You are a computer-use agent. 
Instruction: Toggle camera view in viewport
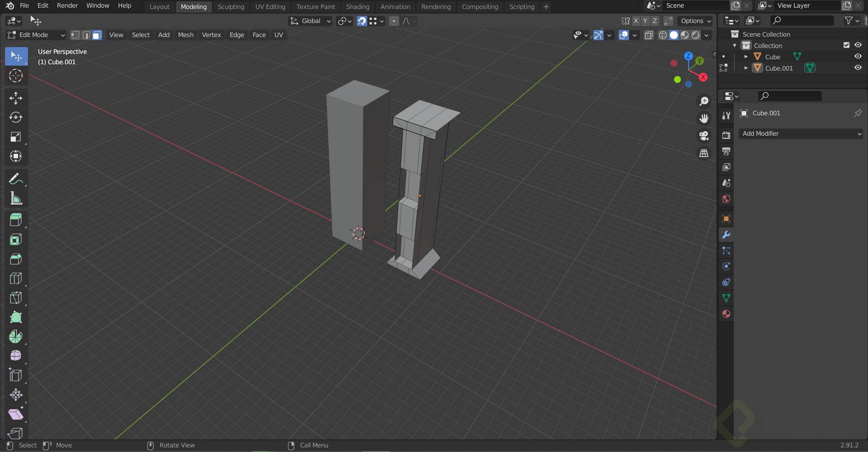click(x=704, y=136)
